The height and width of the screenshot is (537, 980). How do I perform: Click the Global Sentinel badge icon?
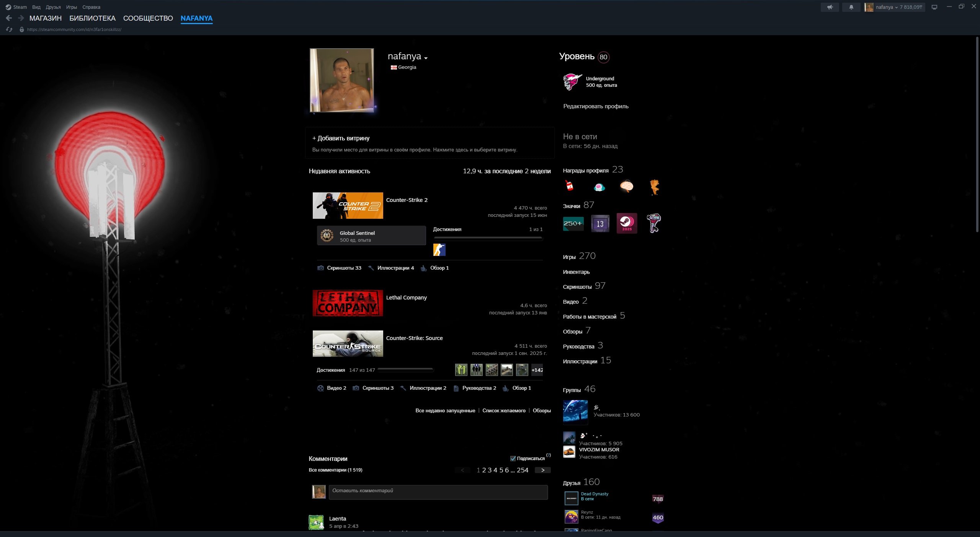(327, 236)
